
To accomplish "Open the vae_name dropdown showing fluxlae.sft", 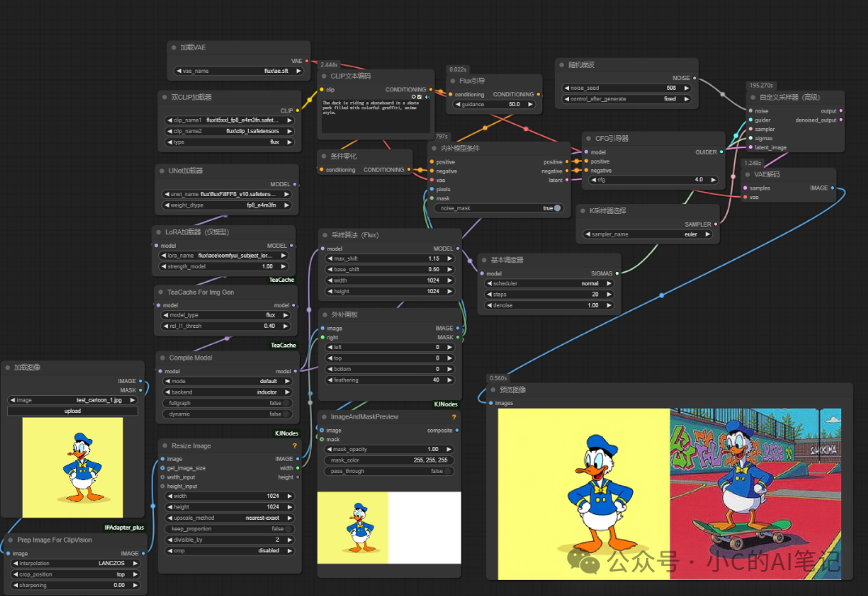I will tap(239, 70).
